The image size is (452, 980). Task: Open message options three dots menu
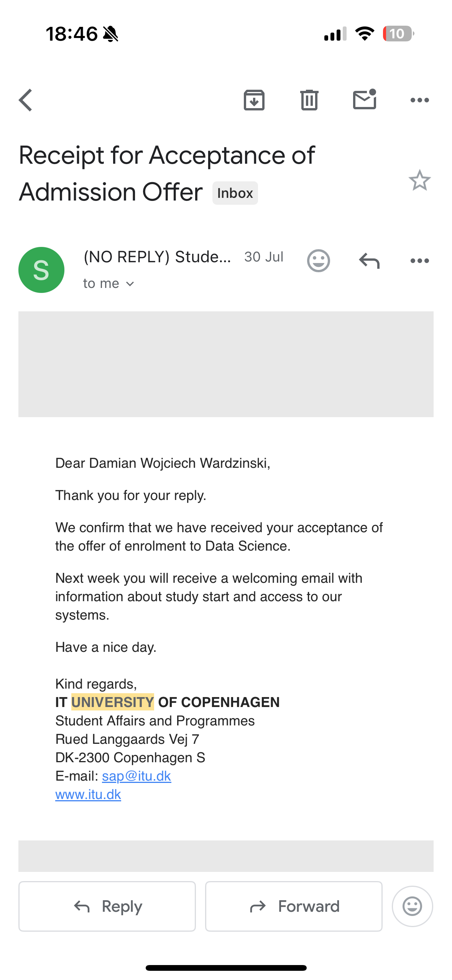pyautogui.click(x=419, y=261)
